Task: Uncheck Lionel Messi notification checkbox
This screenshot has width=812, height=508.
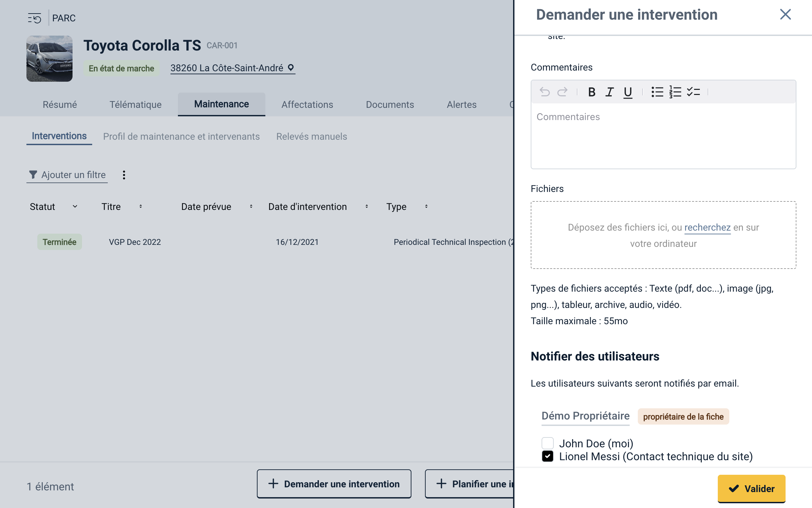Action: click(x=547, y=456)
